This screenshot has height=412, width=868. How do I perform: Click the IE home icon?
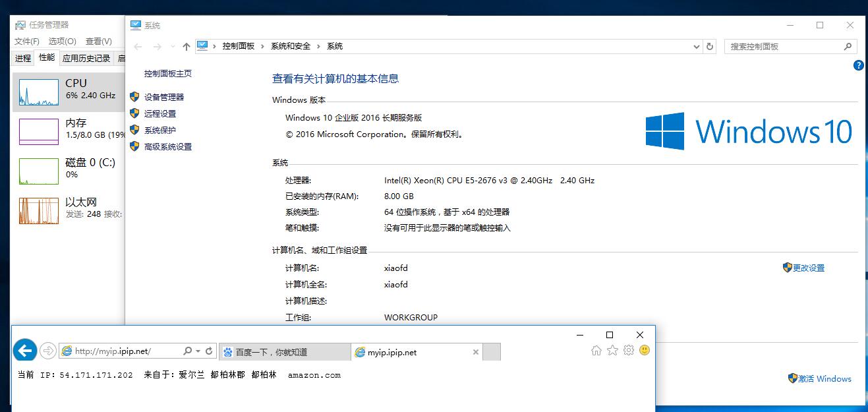(x=596, y=351)
